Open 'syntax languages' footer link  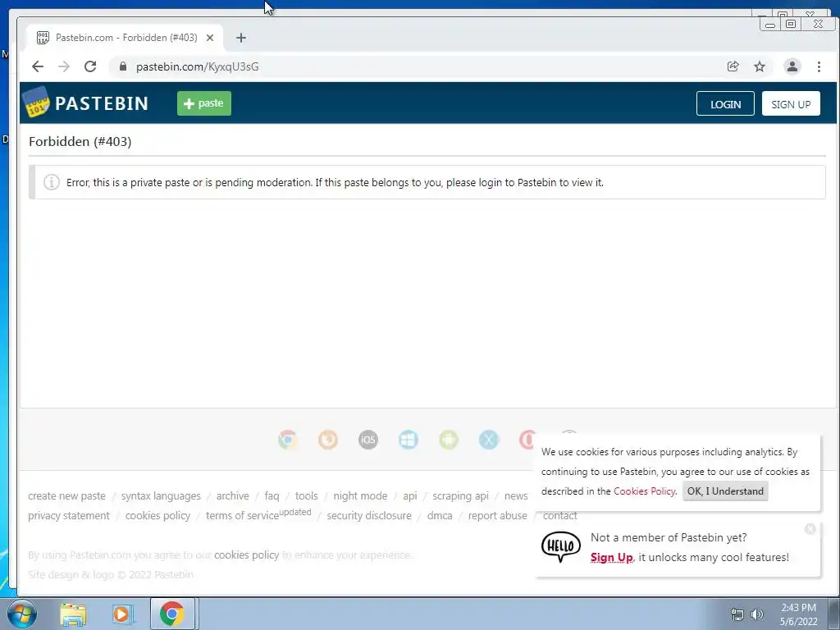161,496
